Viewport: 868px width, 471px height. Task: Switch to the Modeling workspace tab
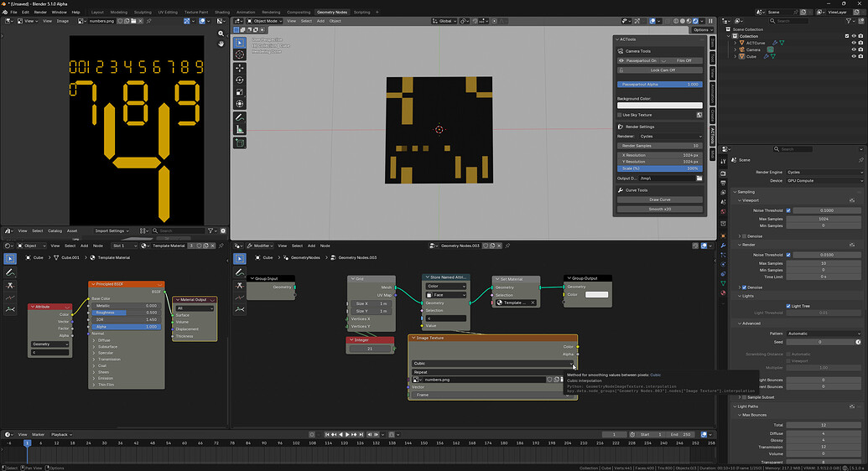(x=118, y=13)
